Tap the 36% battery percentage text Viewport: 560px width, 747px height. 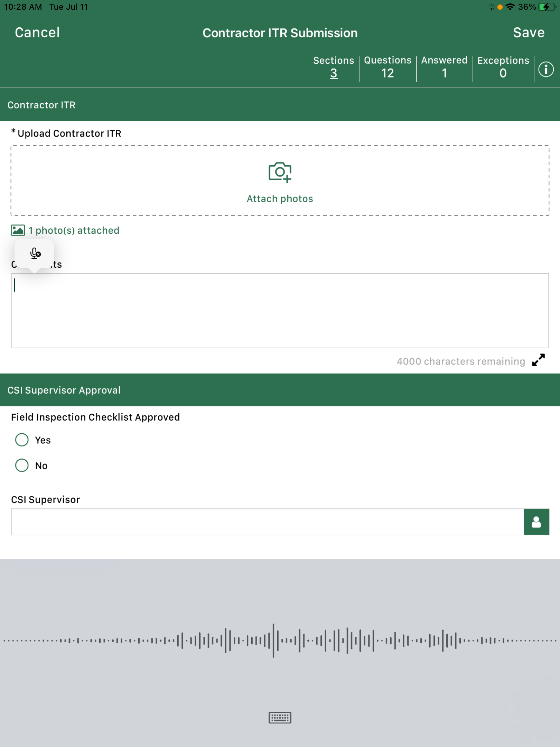tap(527, 7)
